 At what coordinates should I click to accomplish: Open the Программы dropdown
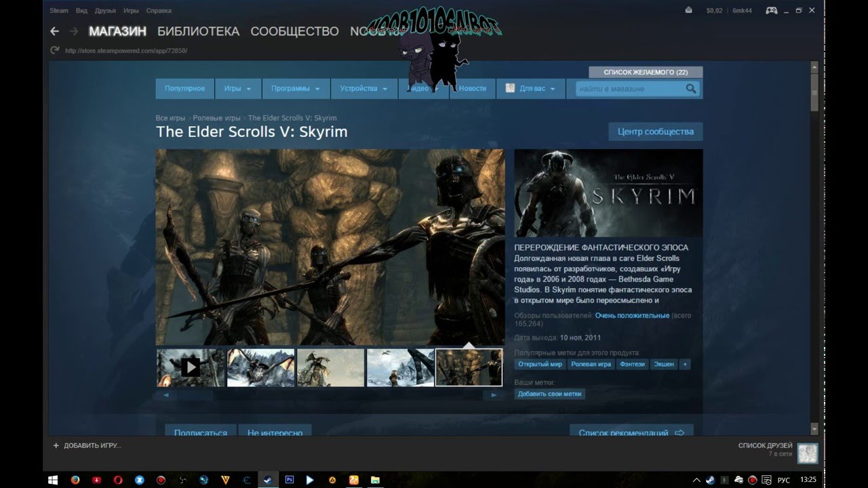(295, 89)
